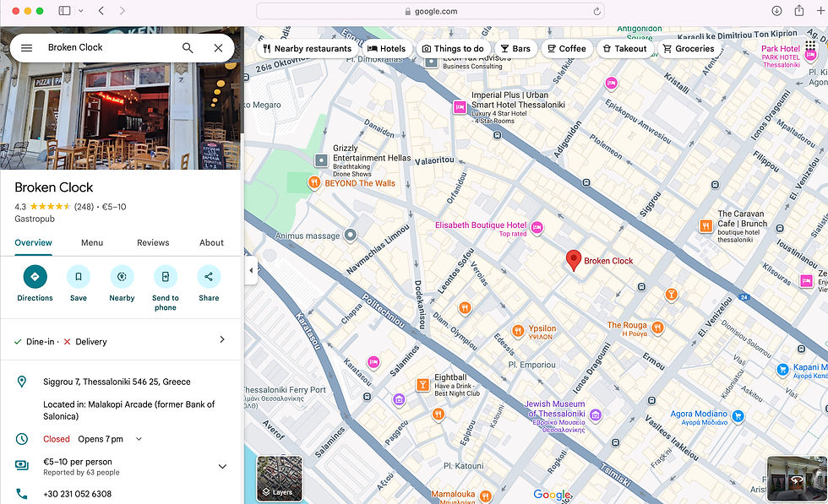Select the Bars filter chip
The width and height of the screenshot is (828, 504).
click(515, 49)
